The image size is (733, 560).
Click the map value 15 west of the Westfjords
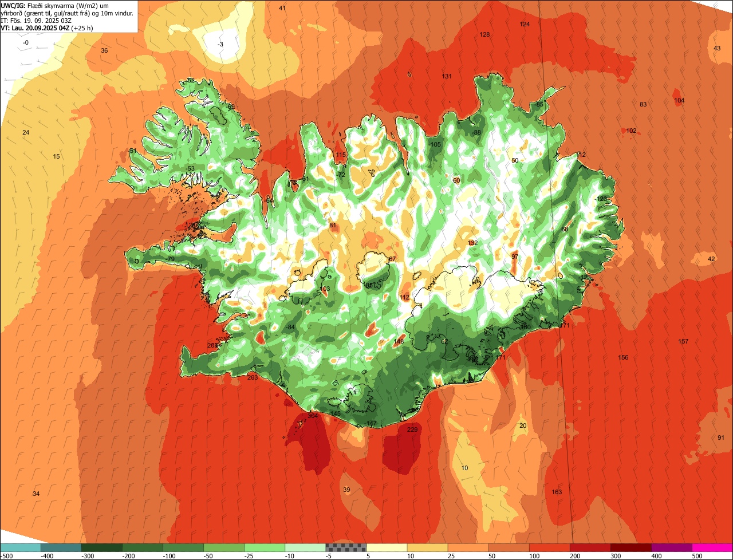click(x=56, y=156)
